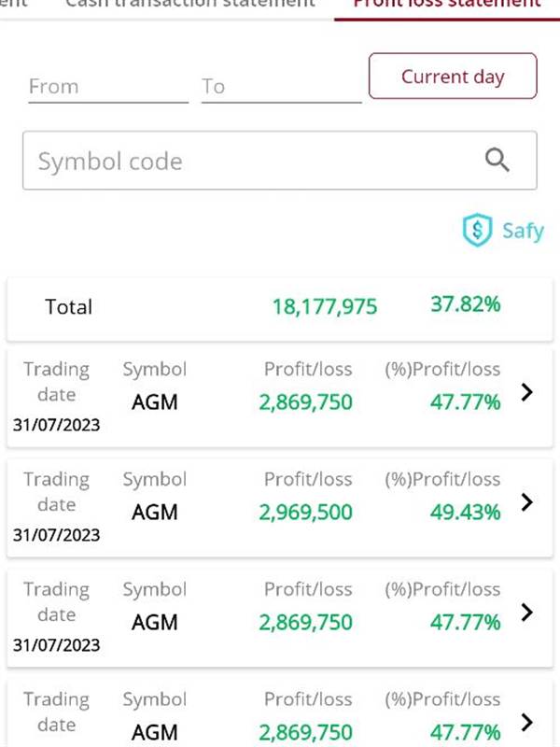Open the Total summary card
560x747 pixels.
[280, 309]
